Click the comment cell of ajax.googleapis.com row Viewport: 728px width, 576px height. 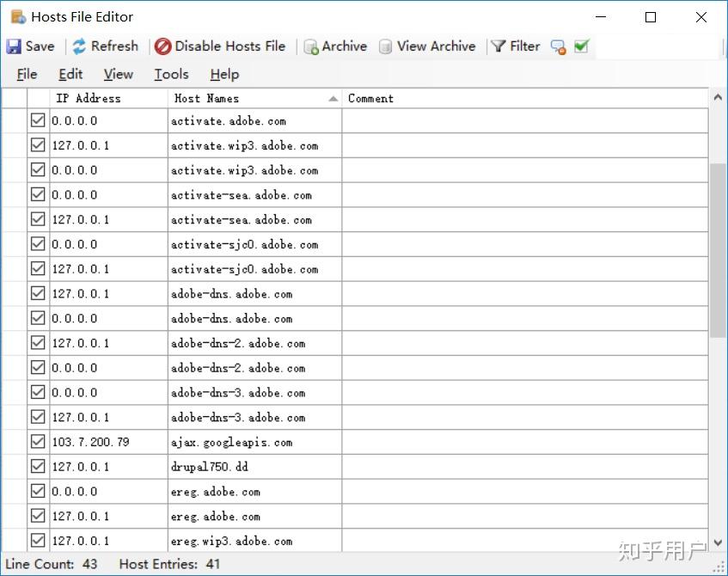[x=525, y=442]
